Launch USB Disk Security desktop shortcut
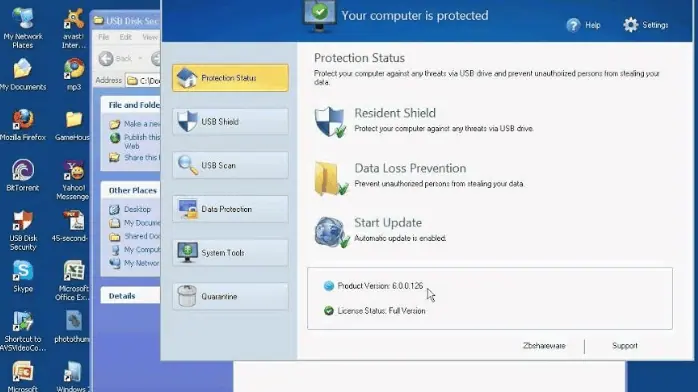Image resolution: width=698 pixels, height=392 pixels. (x=23, y=230)
